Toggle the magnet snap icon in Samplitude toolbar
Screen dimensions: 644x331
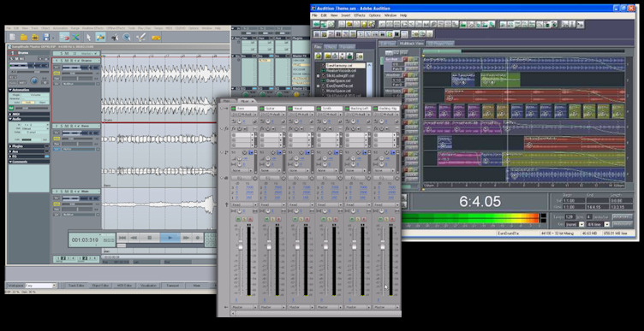64,37
